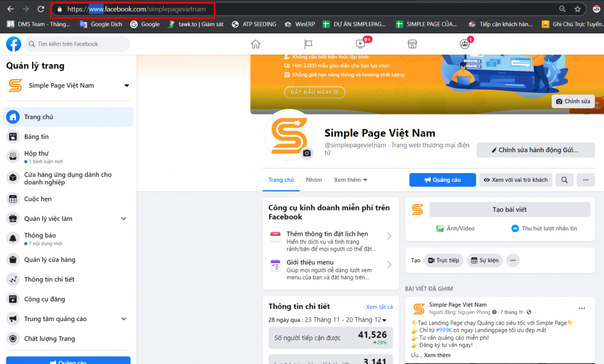Open Thông báo in the sidebar
The height and width of the screenshot is (364, 604).
pyautogui.click(x=68, y=239)
